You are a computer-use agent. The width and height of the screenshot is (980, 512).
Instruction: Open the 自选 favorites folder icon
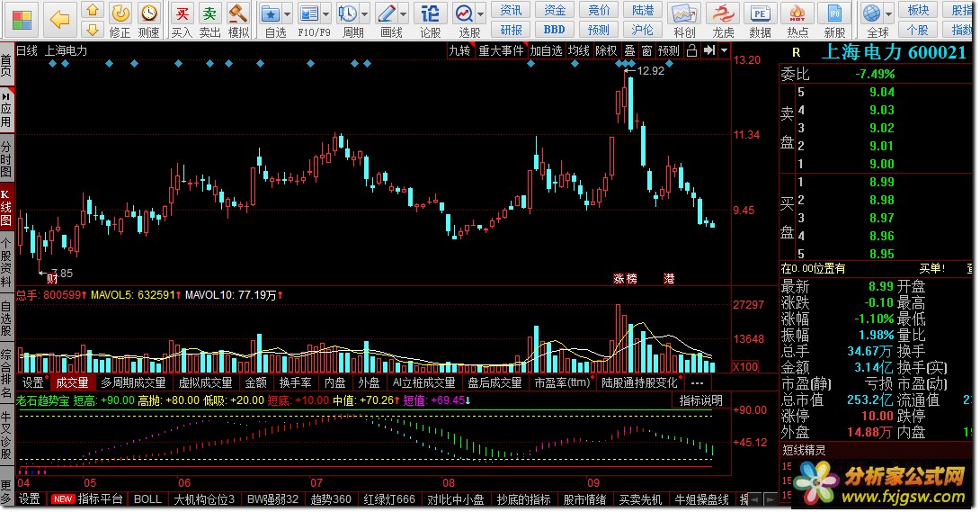(271, 13)
